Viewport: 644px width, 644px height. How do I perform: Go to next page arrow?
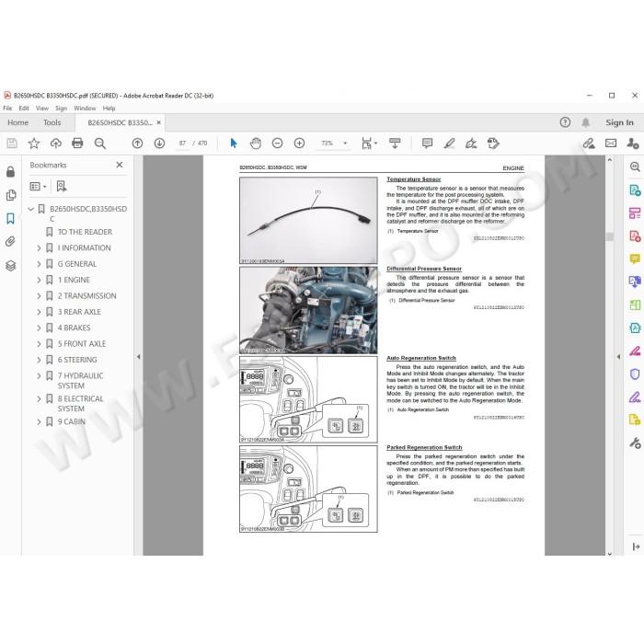[x=159, y=143]
